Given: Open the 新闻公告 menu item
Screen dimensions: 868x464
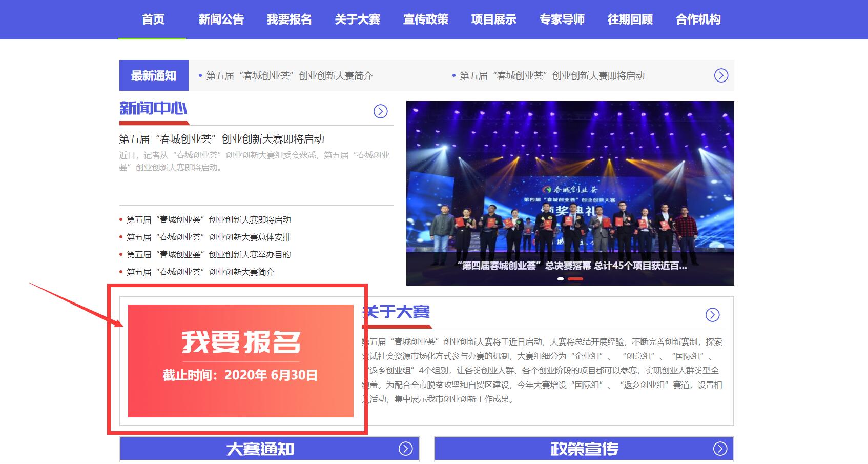Looking at the screenshot, I should [221, 19].
